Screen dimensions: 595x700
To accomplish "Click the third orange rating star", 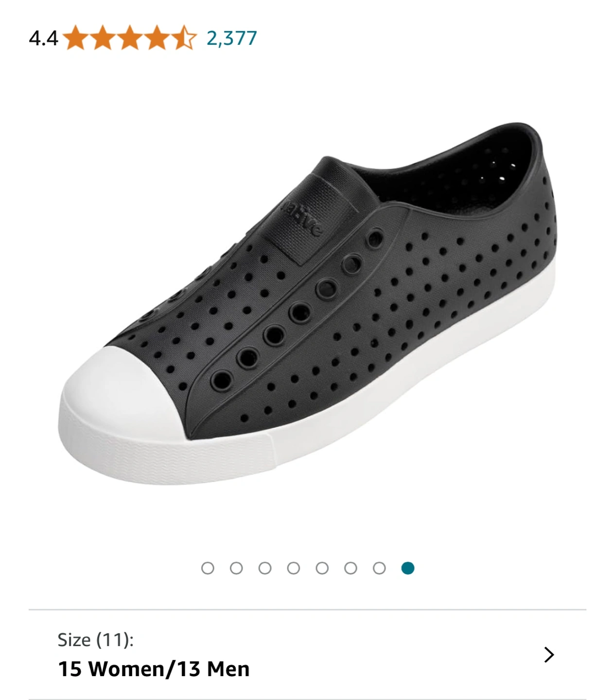I will (130, 38).
